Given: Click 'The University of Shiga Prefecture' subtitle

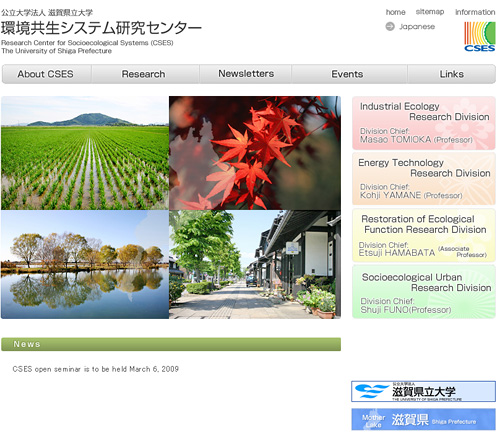Looking at the screenshot, I should pos(56,51).
